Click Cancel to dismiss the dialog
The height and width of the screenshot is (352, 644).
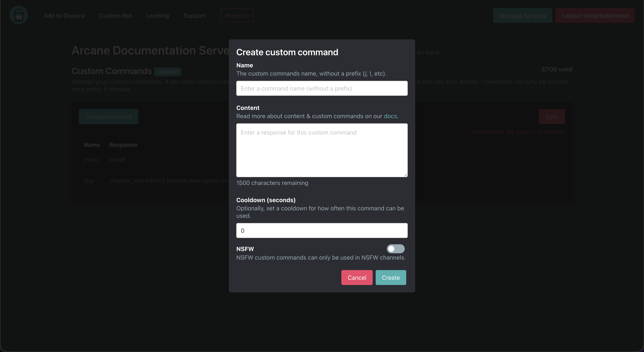point(357,277)
